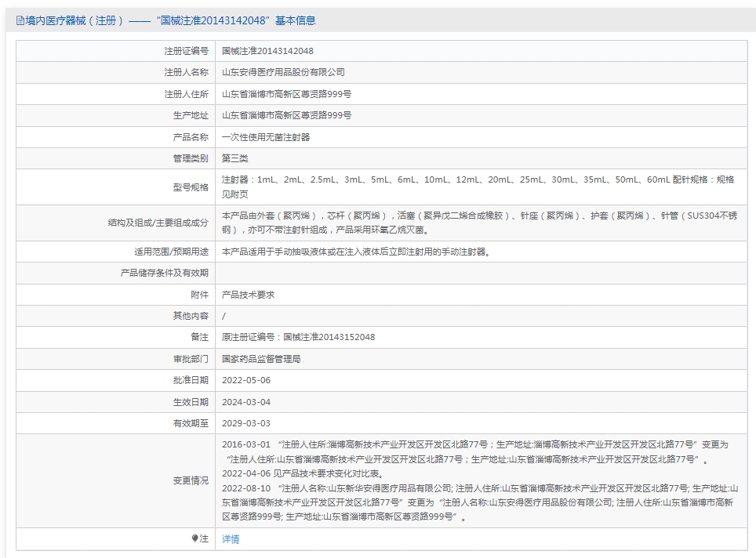Click the approval date 2022-05-06
Screen dimensions: 756x558
coord(246,380)
